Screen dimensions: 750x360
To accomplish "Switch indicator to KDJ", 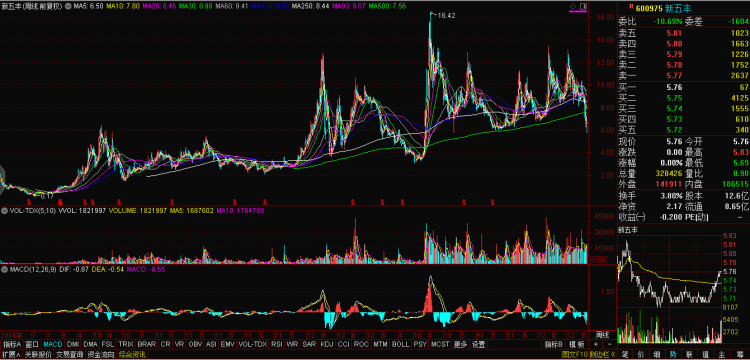I will click(327, 344).
